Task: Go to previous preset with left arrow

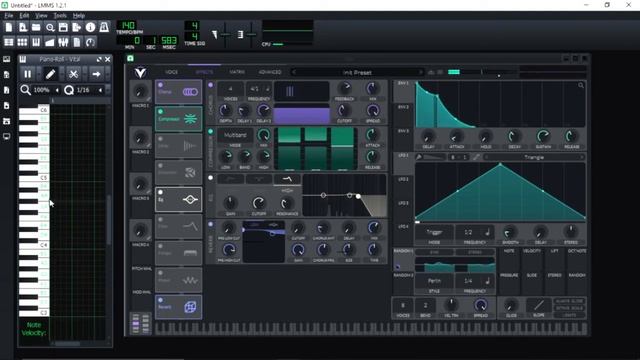Action: point(294,72)
